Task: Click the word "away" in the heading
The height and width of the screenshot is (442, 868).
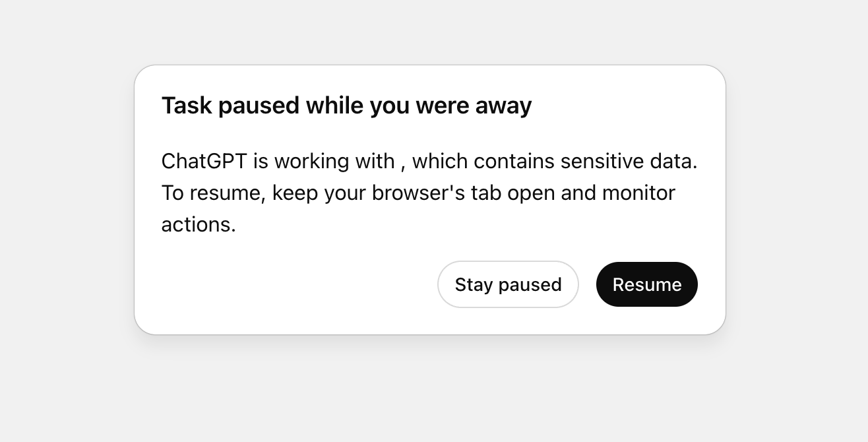Action: [503, 106]
